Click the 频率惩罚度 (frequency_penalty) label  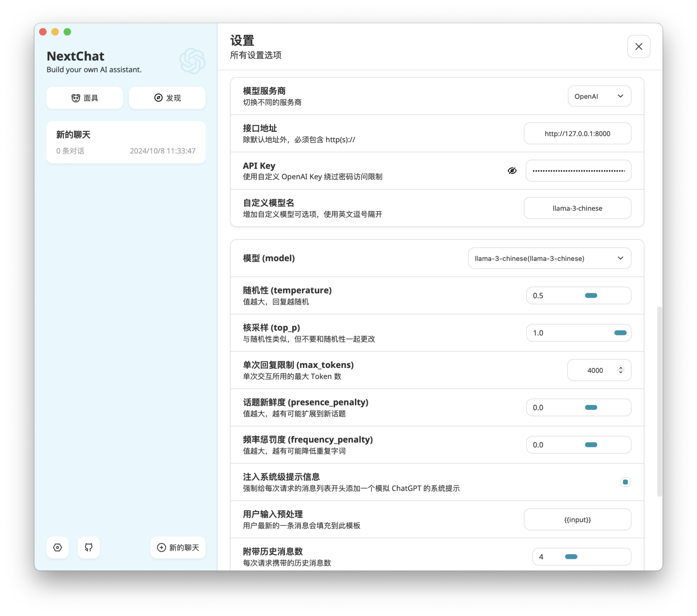coord(308,439)
